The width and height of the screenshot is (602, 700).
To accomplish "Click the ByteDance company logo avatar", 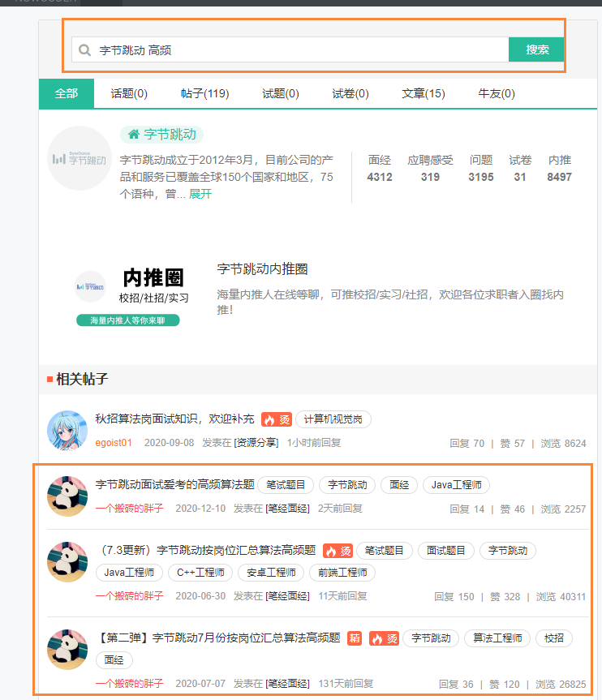I will coord(80,158).
